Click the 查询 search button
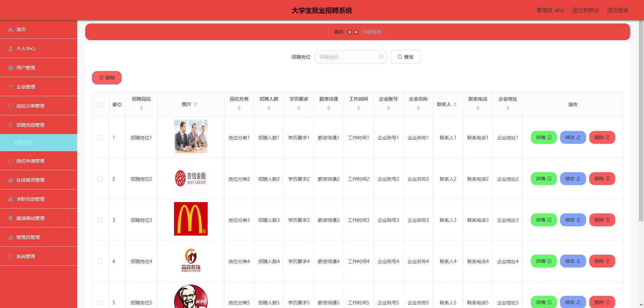This screenshot has height=308, width=644. tap(406, 57)
